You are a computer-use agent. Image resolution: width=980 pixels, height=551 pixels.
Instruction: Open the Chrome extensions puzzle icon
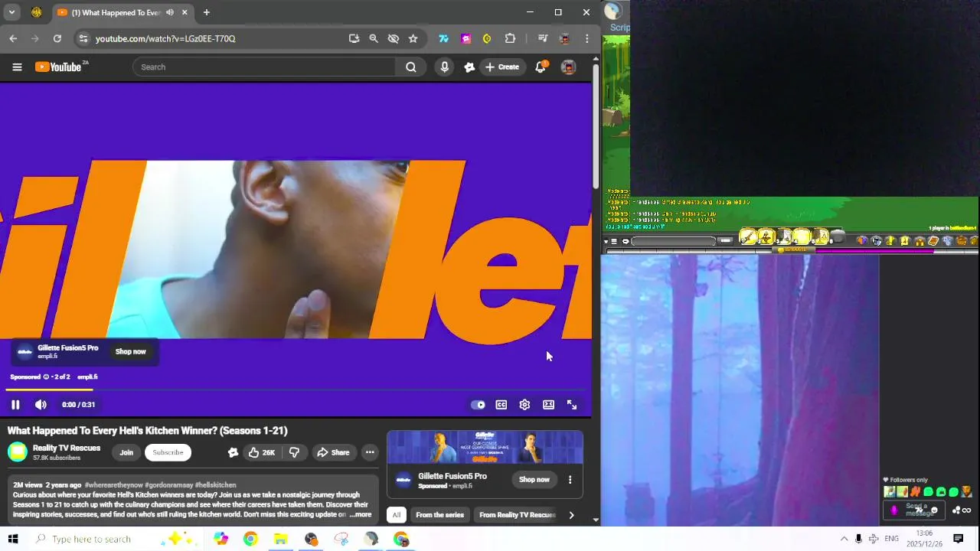pos(510,38)
